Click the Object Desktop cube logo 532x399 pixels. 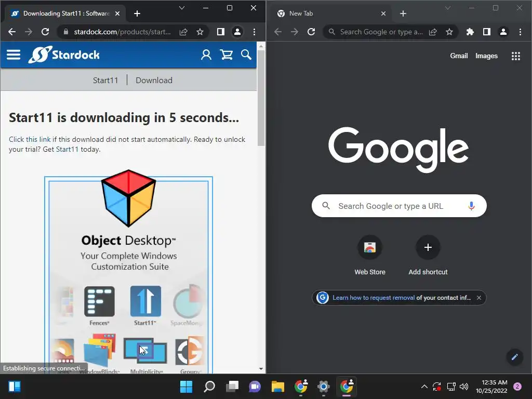coord(129,198)
